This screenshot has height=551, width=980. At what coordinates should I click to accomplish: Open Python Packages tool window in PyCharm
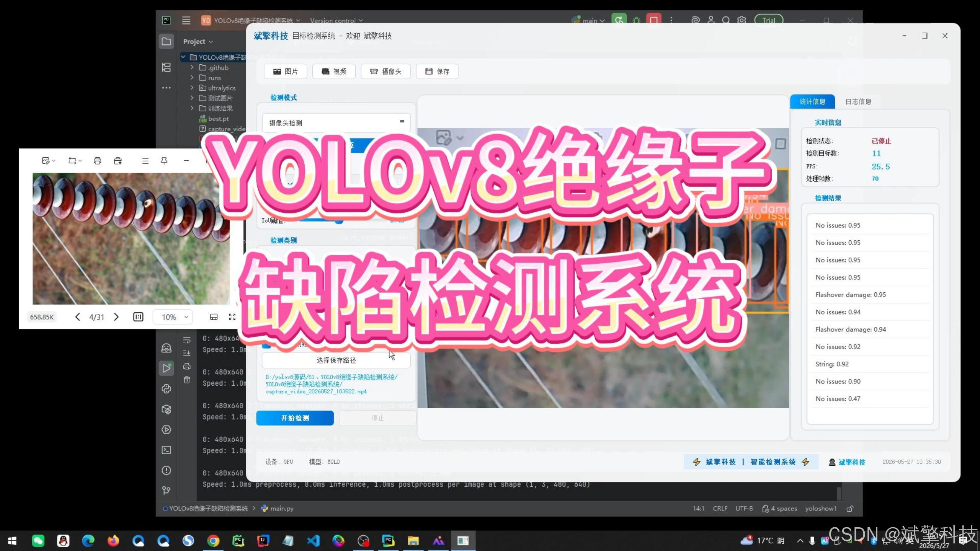coord(167,409)
